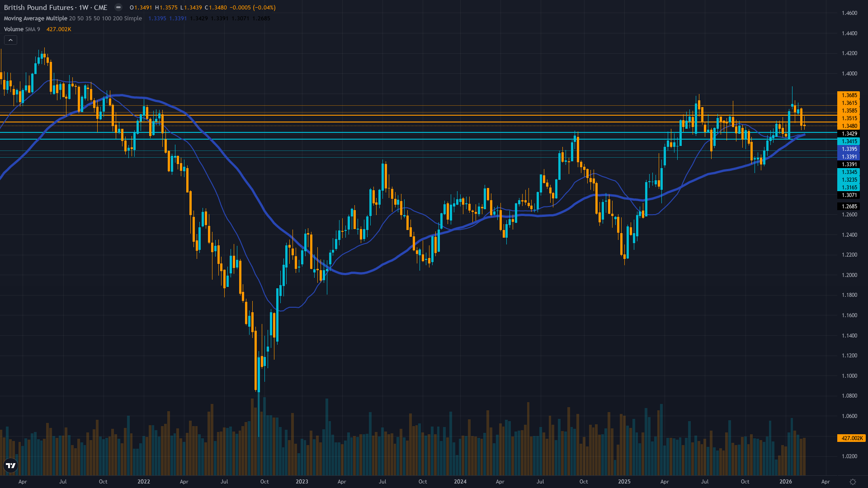Click the blue 1.3395 value in MA legend

(157, 19)
